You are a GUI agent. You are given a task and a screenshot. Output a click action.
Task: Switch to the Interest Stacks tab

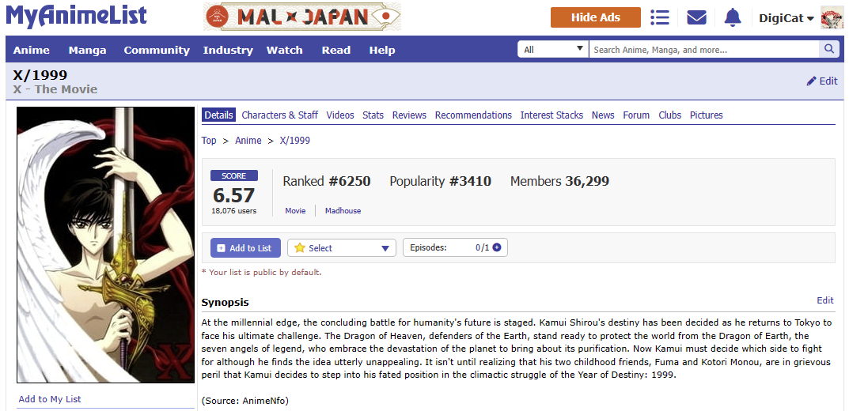click(552, 115)
